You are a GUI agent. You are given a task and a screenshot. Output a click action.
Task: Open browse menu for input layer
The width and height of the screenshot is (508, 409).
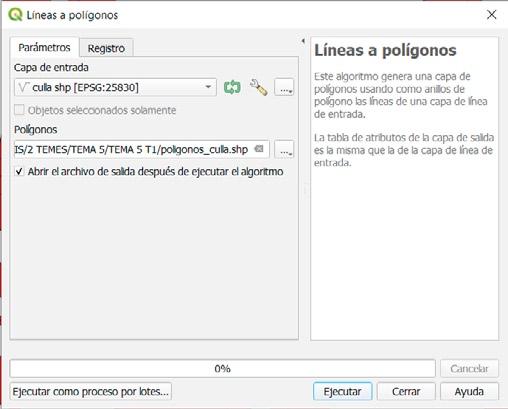coord(284,87)
